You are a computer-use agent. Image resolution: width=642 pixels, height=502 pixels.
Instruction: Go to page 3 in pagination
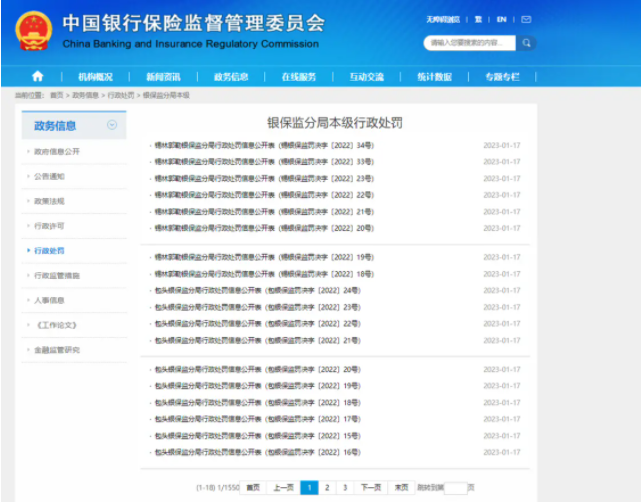(345, 487)
